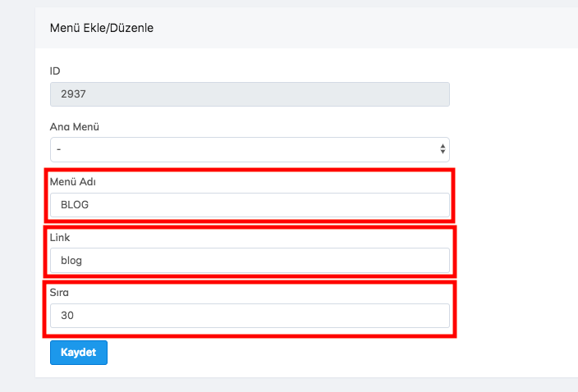Place cursor on lowercase blog link text

tap(71, 261)
